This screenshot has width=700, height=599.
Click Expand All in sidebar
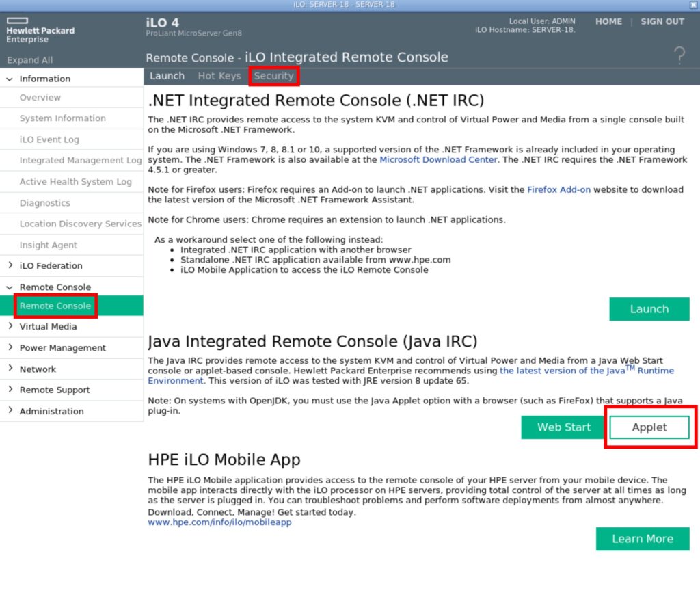tap(29, 60)
